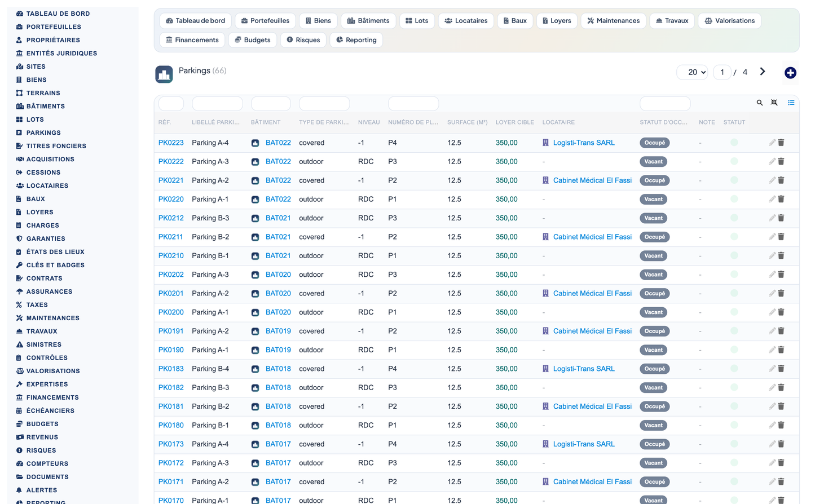The width and height of the screenshot is (815, 504).
Task: Click green status dot in PK0210 row
Action: coord(734,256)
